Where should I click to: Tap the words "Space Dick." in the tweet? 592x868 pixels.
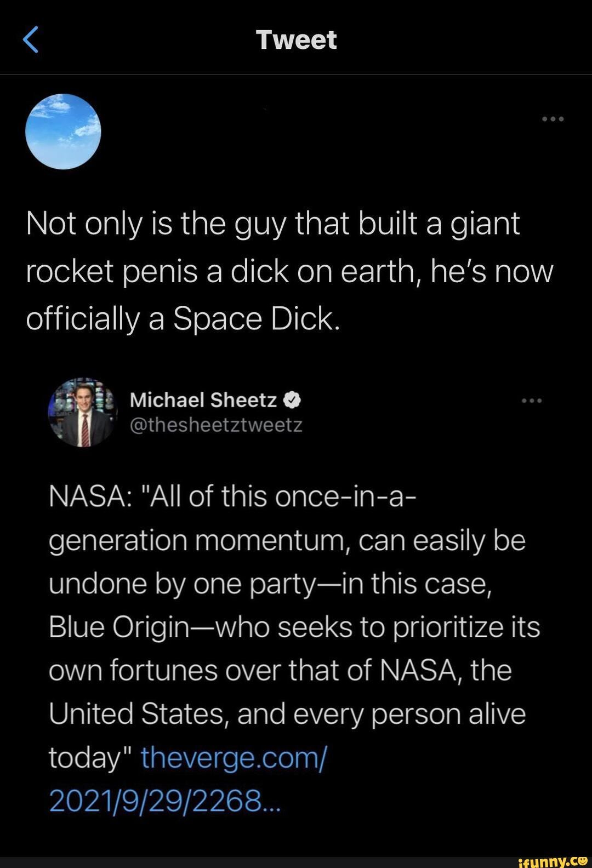(x=257, y=319)
